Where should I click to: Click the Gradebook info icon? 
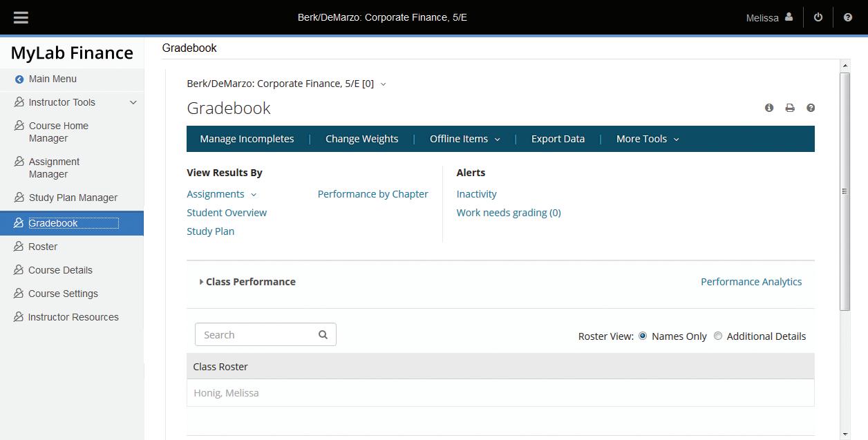(769, 108)
